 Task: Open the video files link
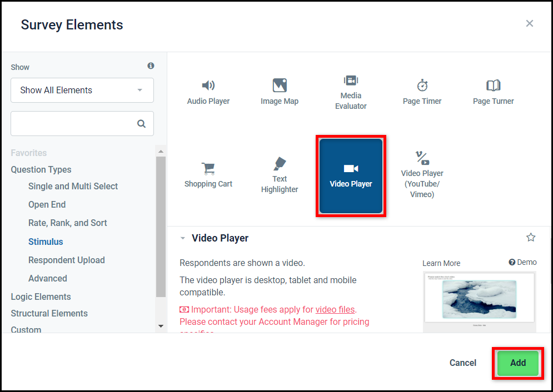(335, 309)
